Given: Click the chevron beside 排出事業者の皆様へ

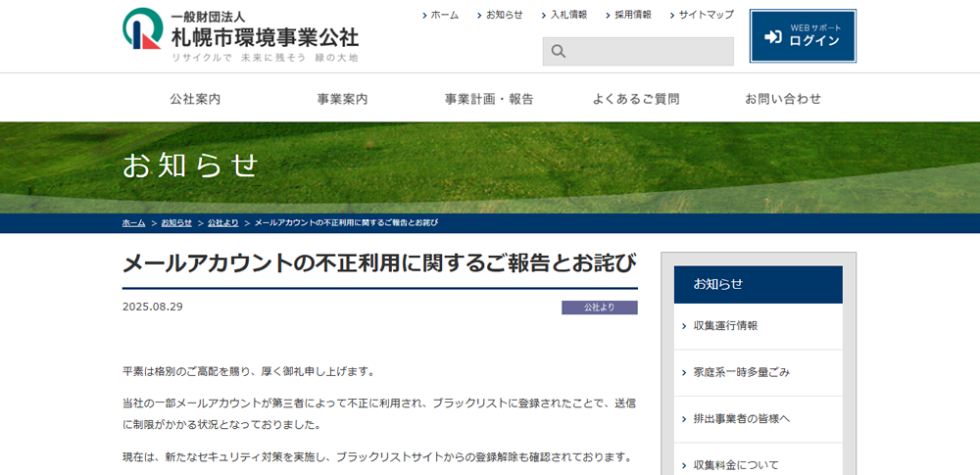Looking at the screenshot, I should (684, 419).
